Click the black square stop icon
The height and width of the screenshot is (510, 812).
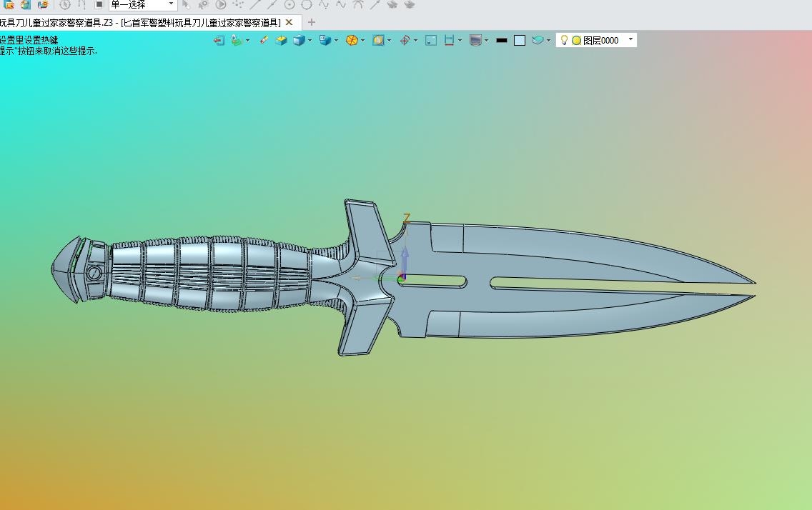pyautogui.click(x=99, y=5)
